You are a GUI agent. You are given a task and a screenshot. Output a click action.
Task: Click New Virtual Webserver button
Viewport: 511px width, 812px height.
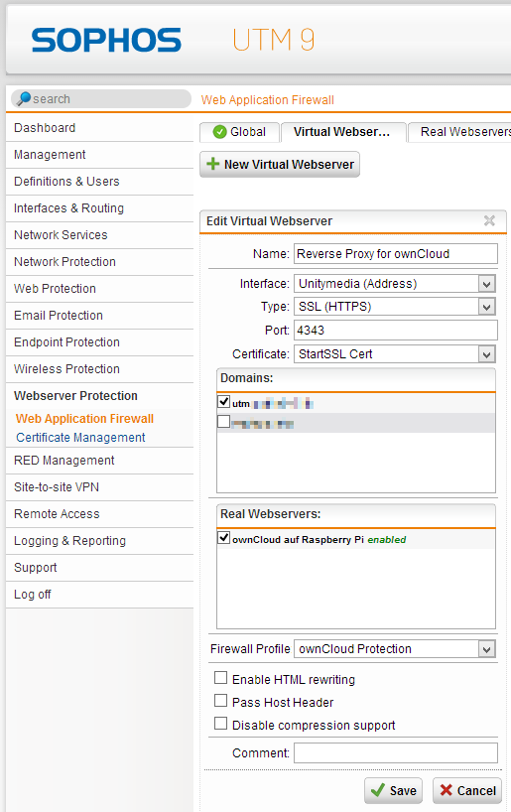pyautogui.click(x=280, y=165)
